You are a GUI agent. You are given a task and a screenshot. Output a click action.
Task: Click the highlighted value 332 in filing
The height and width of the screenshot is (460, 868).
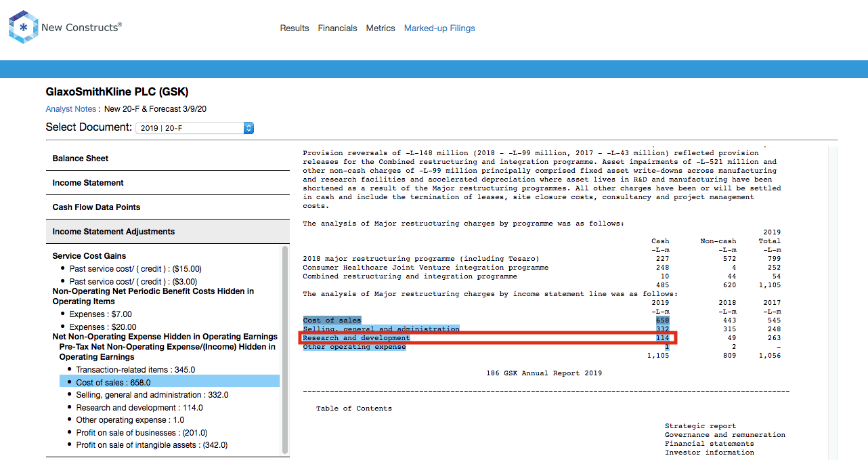coord(662,329)
